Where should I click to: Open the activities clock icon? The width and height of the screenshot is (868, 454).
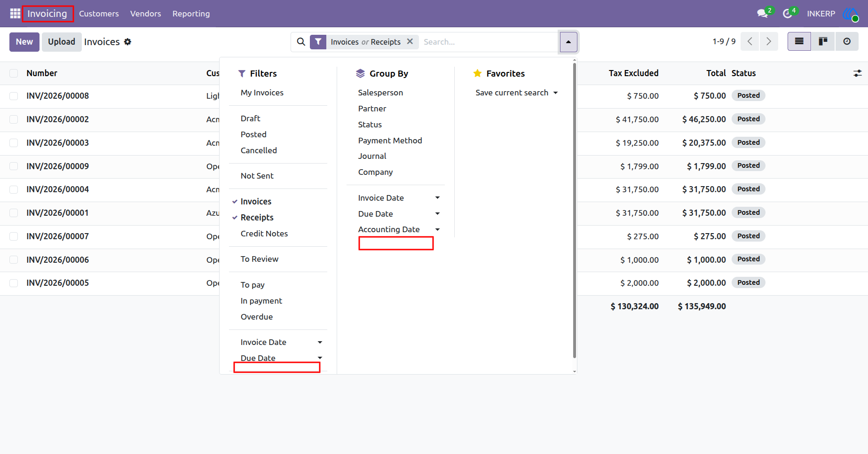pyautogui.click(x=787, y=14)
